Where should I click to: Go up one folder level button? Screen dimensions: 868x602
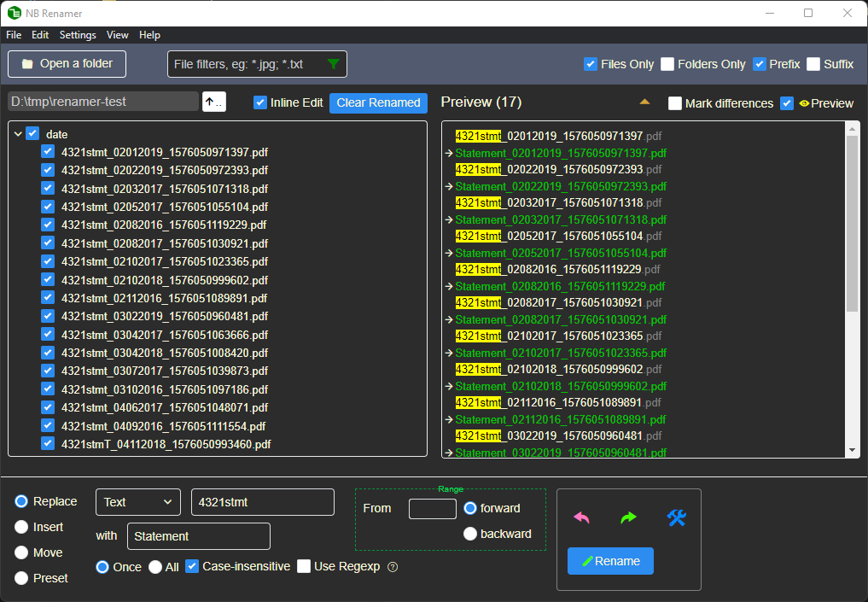click(213, 102)
